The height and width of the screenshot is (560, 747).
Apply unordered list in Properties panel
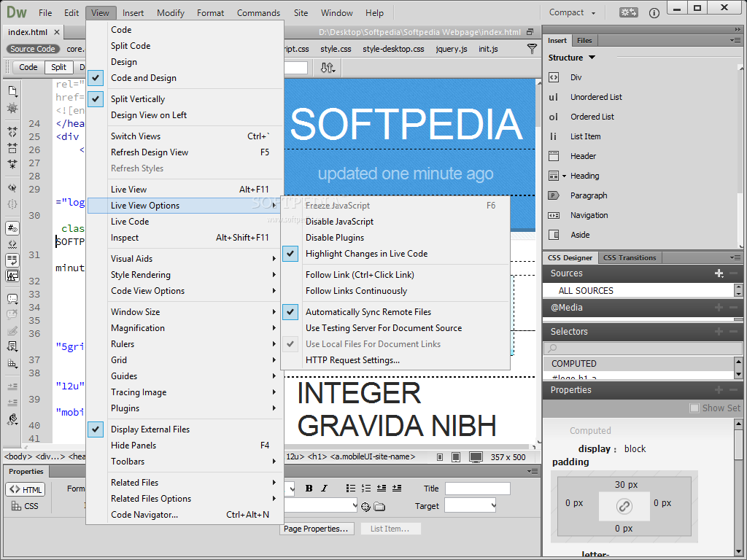click(x=351, y=488)
